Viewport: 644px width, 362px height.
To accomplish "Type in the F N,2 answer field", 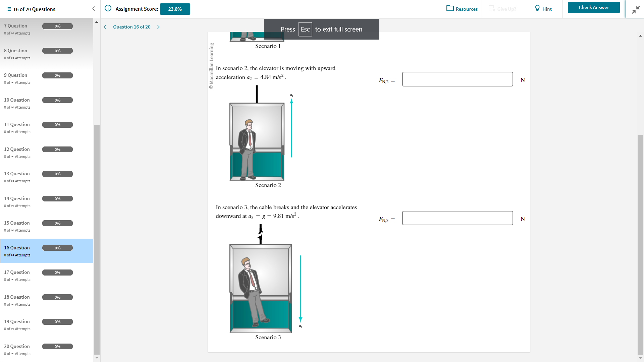I will click(457, 79).
